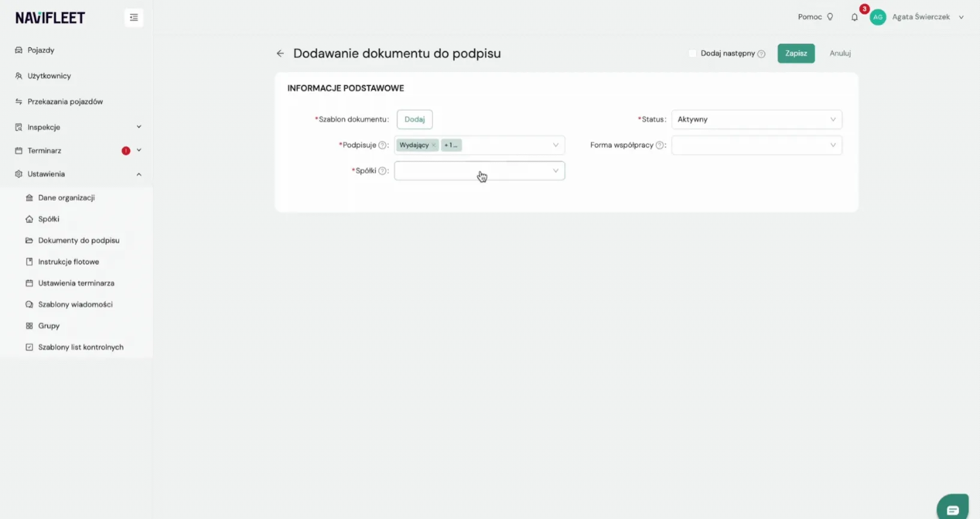
Task: Open the Agata Świerczek user menu
Action: [x=928, y=17]
